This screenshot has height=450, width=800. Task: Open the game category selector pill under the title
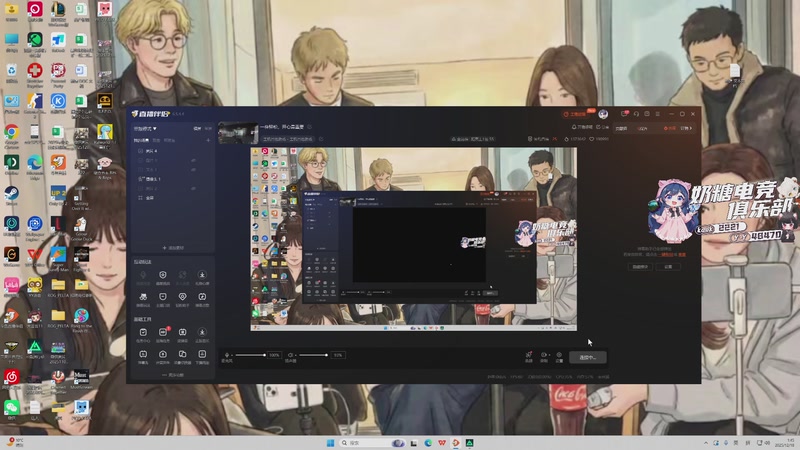click(288, 139)
